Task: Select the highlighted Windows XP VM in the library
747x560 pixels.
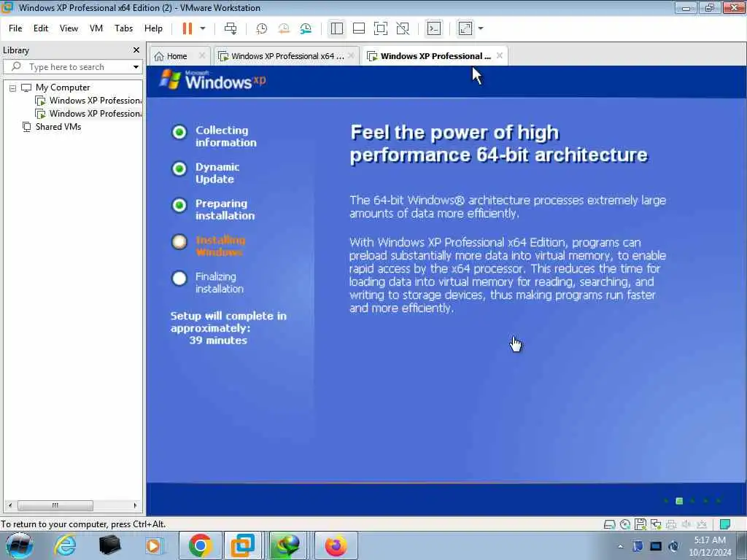Action: point(88,114)
